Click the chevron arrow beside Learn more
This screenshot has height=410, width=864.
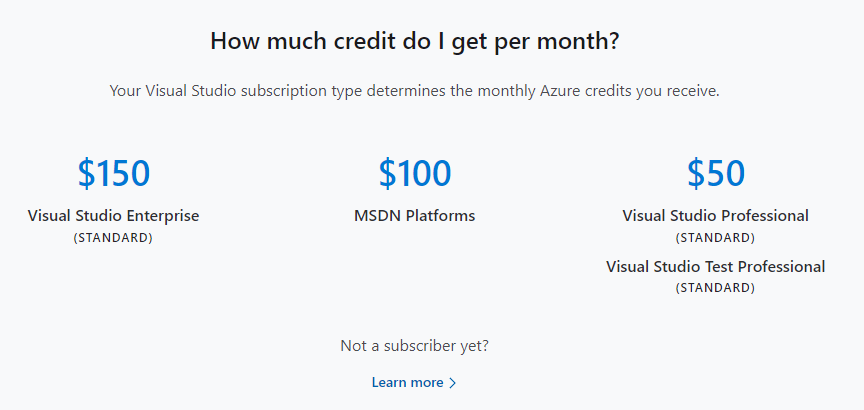[453, 383]
